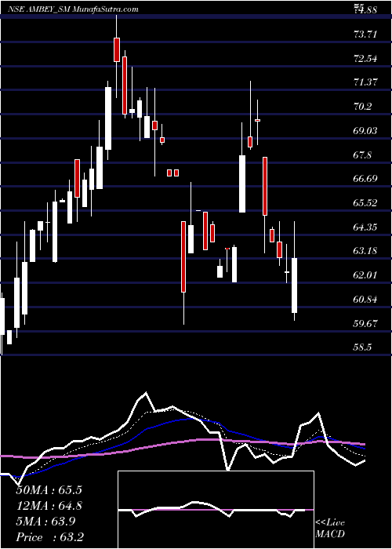Viewport: 392px width, 549px height.
Task: Click the 50MA : 65.5 readout
Action: pos(49,490)
